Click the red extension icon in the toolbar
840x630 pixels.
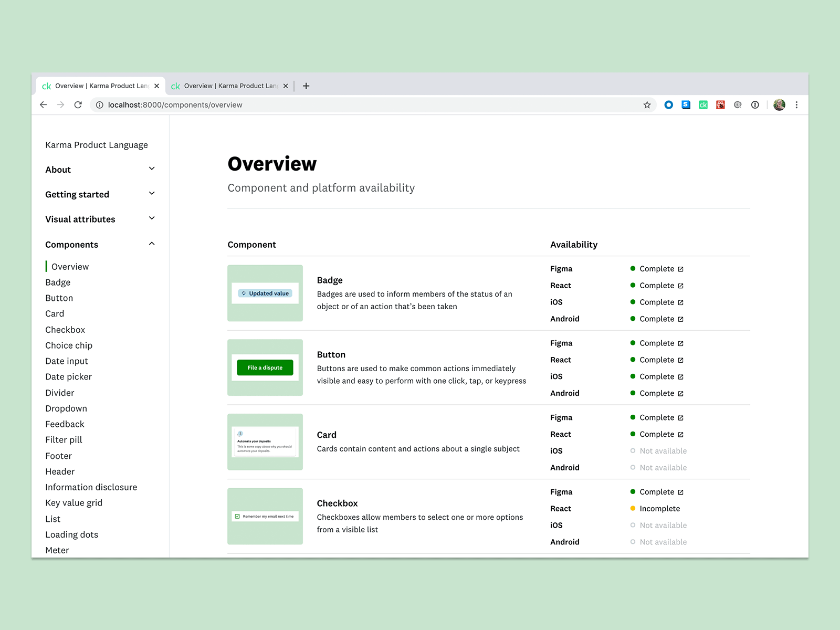point(720,104)
